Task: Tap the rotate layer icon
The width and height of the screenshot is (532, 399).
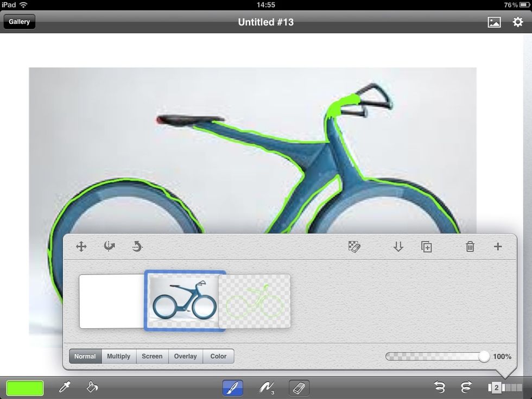Action: point(137,246)
